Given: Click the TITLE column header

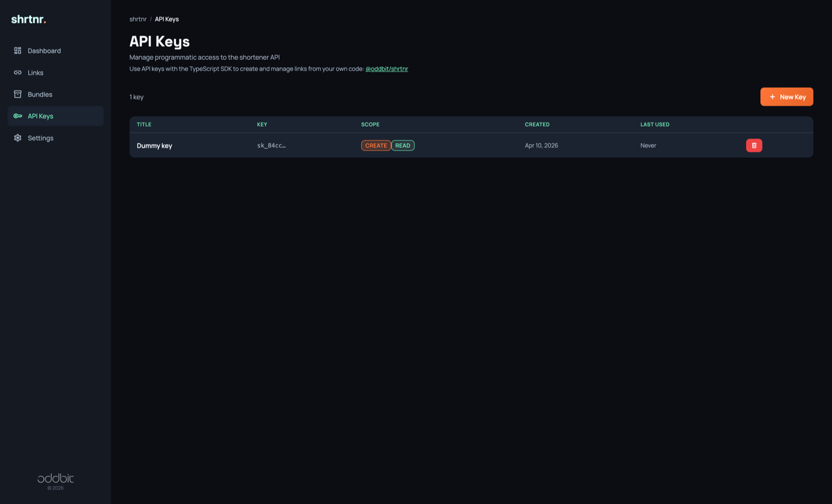Looking at the screenshot, I should (x=144, y=125).
